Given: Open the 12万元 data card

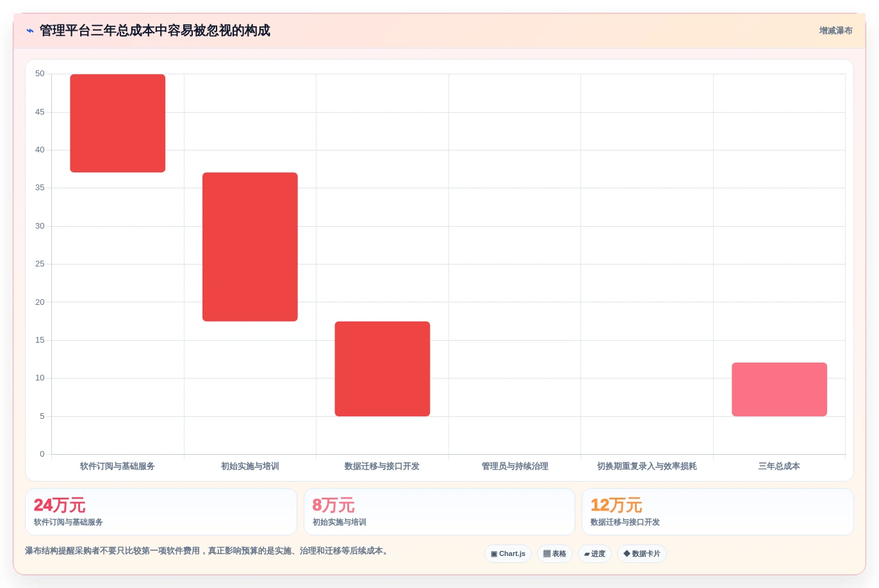Looking at the screenshot, I should point(718,512).
